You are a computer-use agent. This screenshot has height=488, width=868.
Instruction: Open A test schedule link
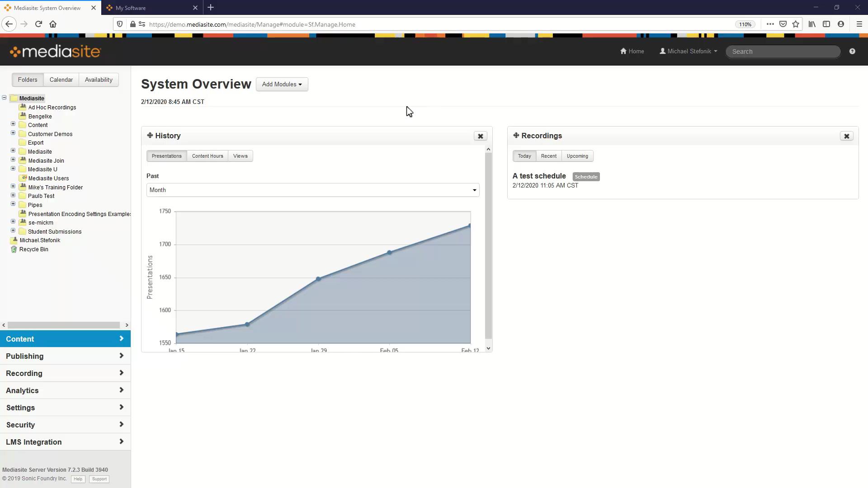[x=539, y=176]
